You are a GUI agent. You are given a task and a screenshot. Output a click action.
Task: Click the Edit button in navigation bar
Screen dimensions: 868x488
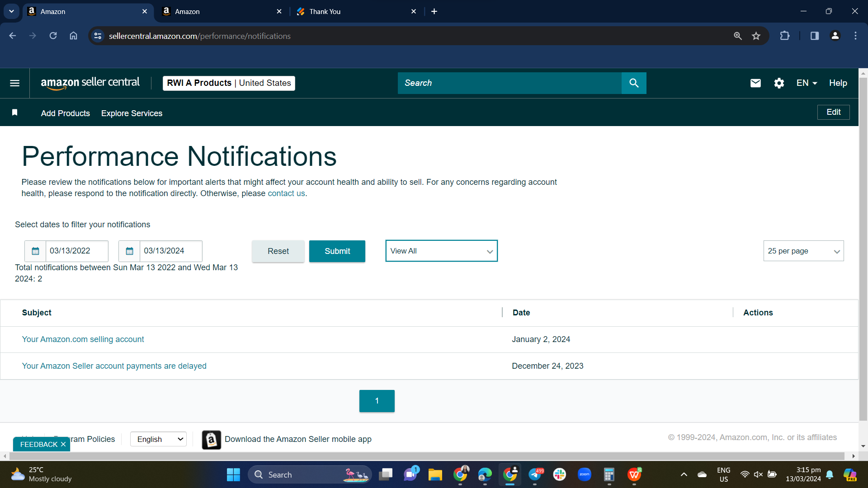click(833, 112)
